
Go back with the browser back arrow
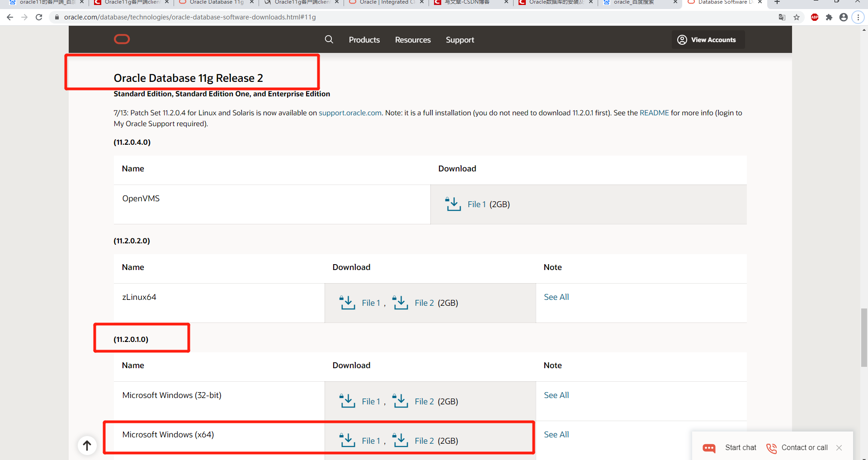coord(10,17)
